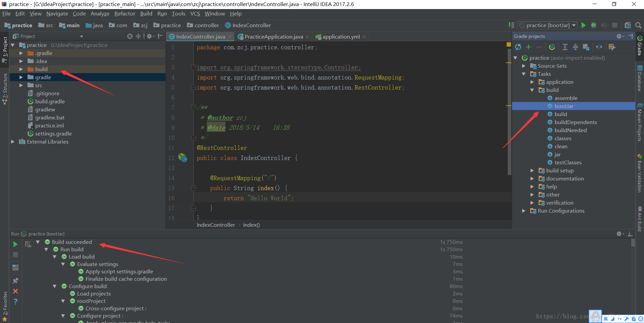Open the Project Structure dialog icon
The height and width of the screenshot is (323, 644).
tap(628, 25)
